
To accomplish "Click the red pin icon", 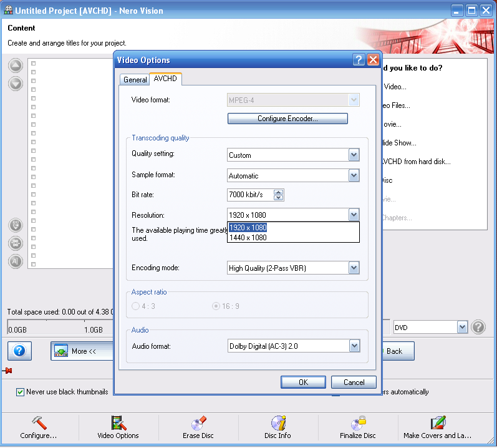I will tap(8, 371).
